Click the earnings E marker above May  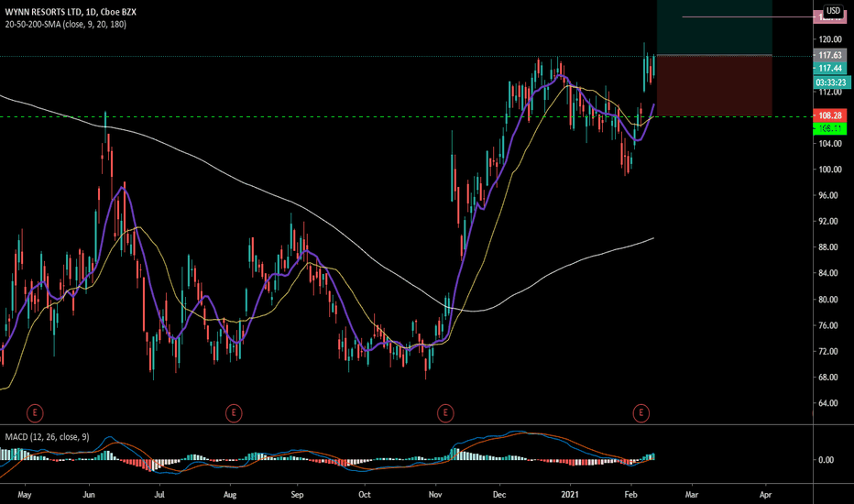tap(35, 413)
